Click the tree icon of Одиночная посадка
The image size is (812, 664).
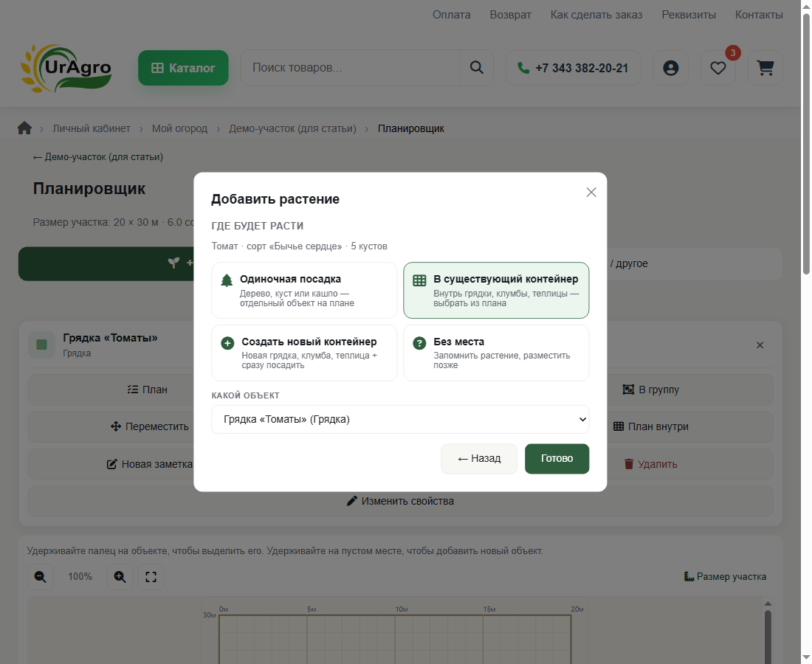click(x=227, y=280)
